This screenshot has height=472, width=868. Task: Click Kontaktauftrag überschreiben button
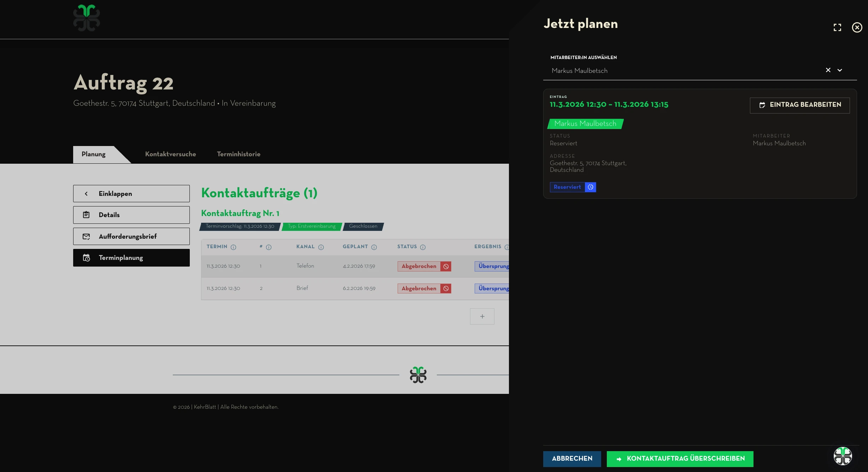click(680, 459)
